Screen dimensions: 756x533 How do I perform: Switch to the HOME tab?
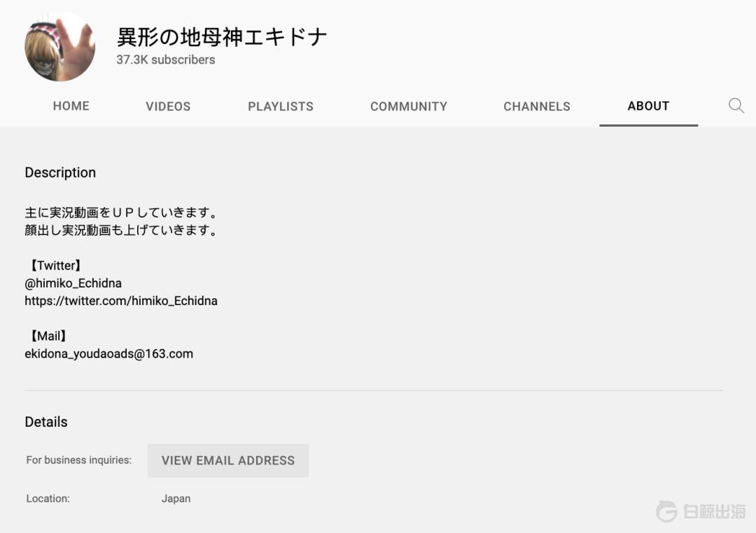coord(71,106)
